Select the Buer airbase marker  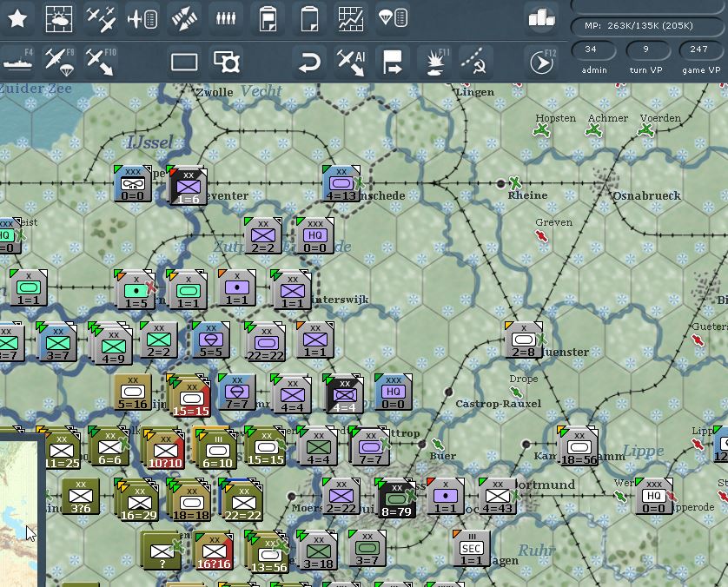click(437, 444)
